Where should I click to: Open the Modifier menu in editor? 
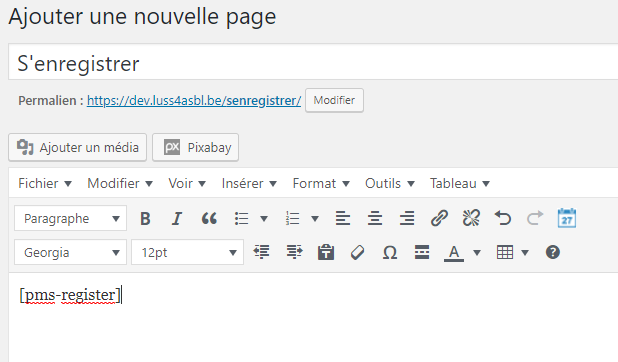point(120,183)
